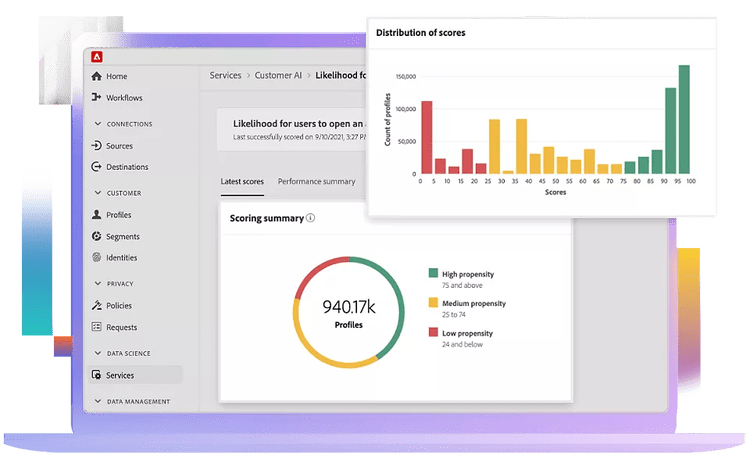Open the Profiles person icon

coord(97,214)
